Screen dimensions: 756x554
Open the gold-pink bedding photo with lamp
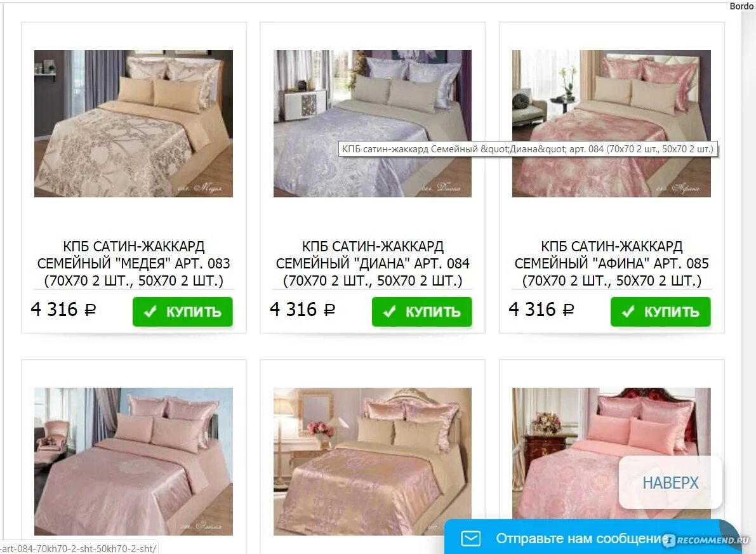372,461
